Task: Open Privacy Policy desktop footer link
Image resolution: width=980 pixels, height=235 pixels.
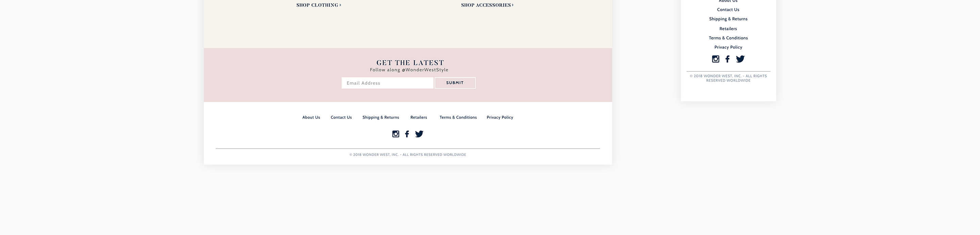Action: (x=500, y=118)
